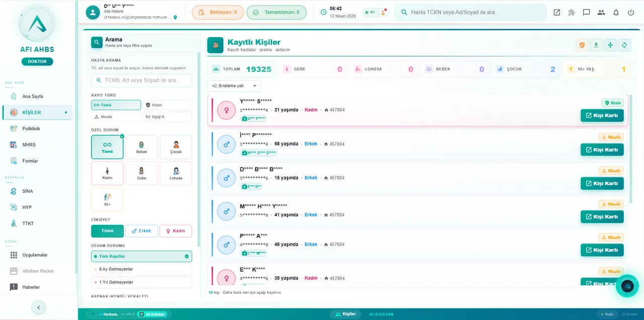Click the people group icon in top bar

[x=601, y=13]
